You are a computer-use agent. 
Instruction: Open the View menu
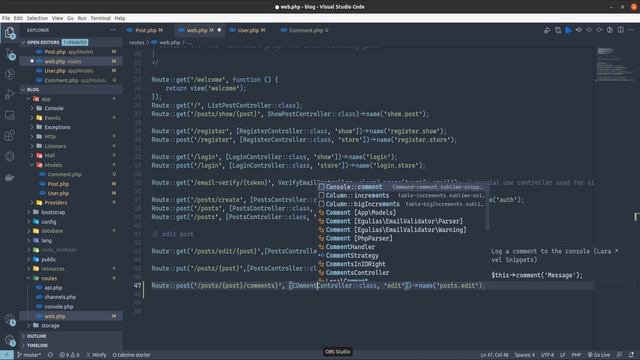click(x=58, y=18)
